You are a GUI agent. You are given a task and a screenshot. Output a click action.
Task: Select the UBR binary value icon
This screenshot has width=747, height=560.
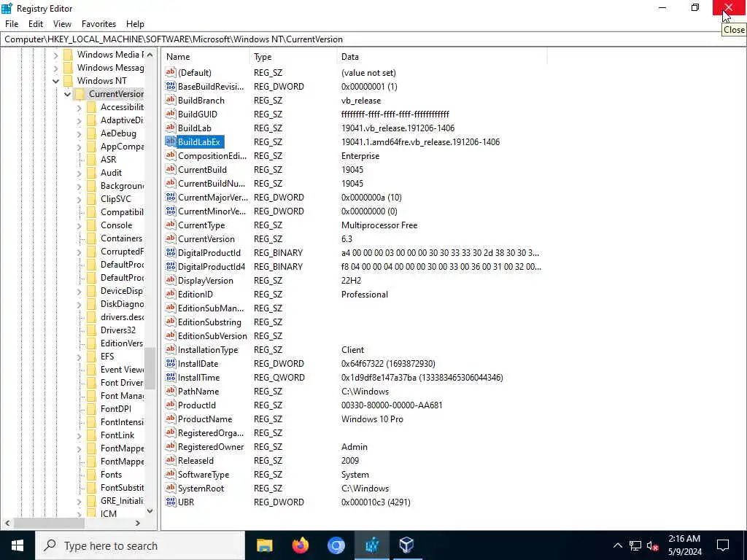[x=171, y=502]
